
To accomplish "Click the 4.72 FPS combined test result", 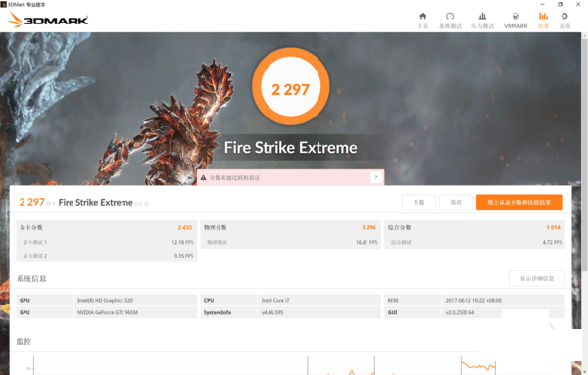I will [x=552, y=243].
